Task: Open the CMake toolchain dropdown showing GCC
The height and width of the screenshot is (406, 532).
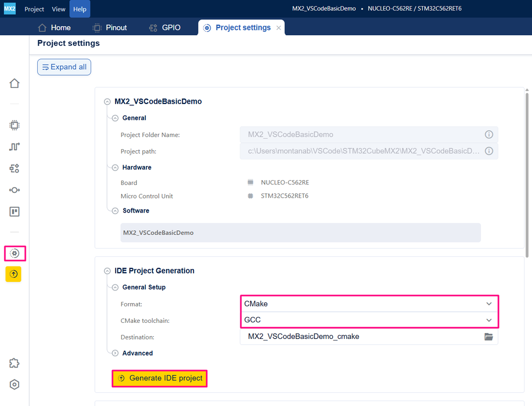Action: [369, 320]
